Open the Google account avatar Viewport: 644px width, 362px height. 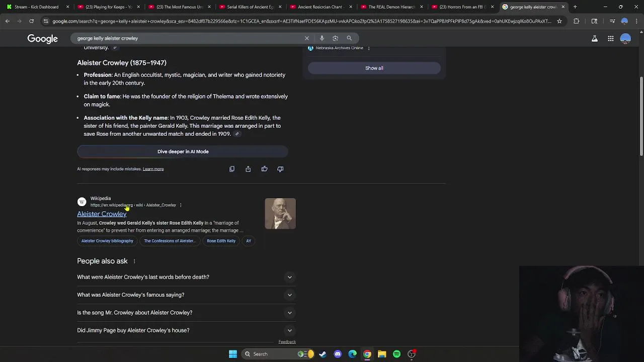pos(625,39)
